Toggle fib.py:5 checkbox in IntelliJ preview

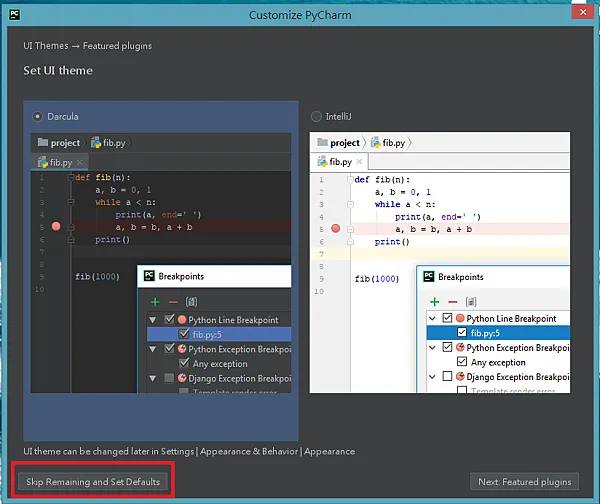[x=462, y=332]
